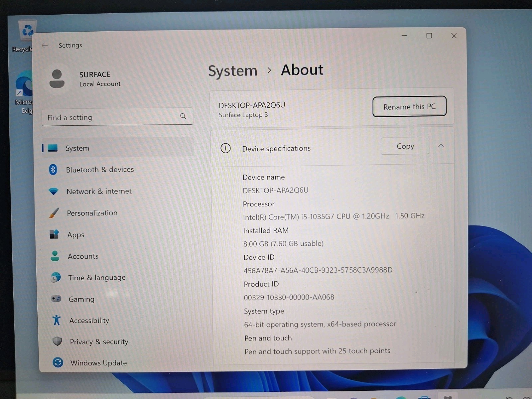Click the search magnifier icon

coord(183,116)
